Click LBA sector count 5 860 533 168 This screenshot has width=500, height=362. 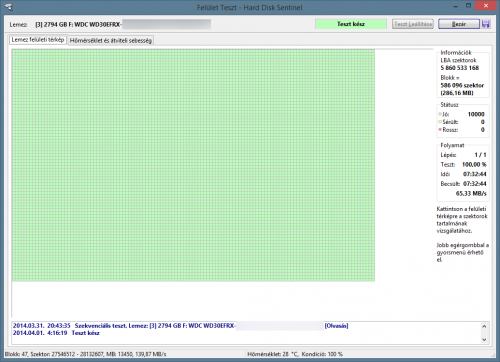[460, 68]
